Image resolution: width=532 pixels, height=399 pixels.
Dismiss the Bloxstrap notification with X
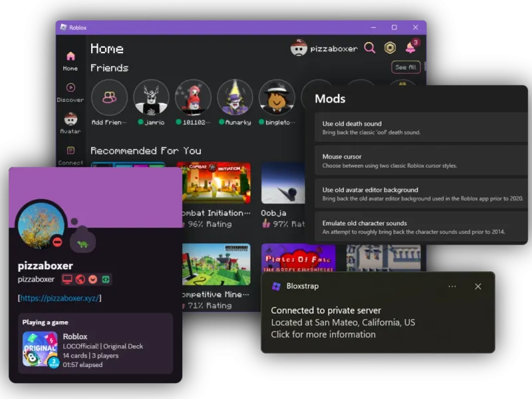coord(477,287)
